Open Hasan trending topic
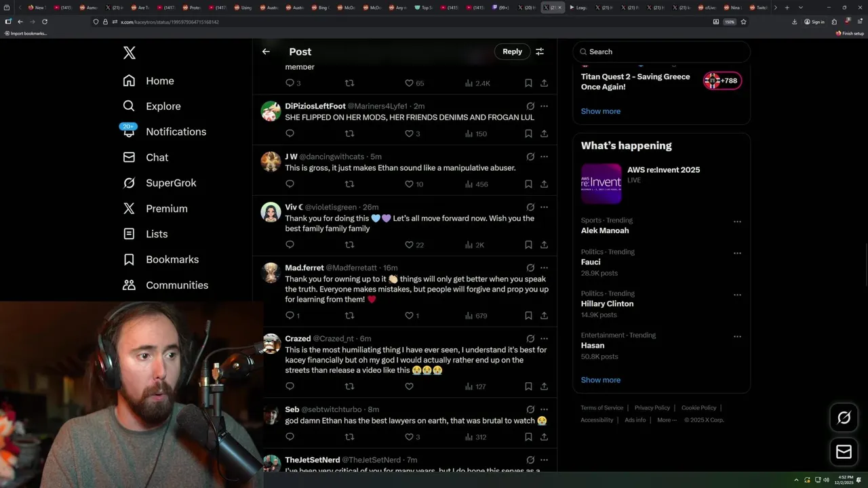Screen dimensions: 868x488 coord(593,346)
